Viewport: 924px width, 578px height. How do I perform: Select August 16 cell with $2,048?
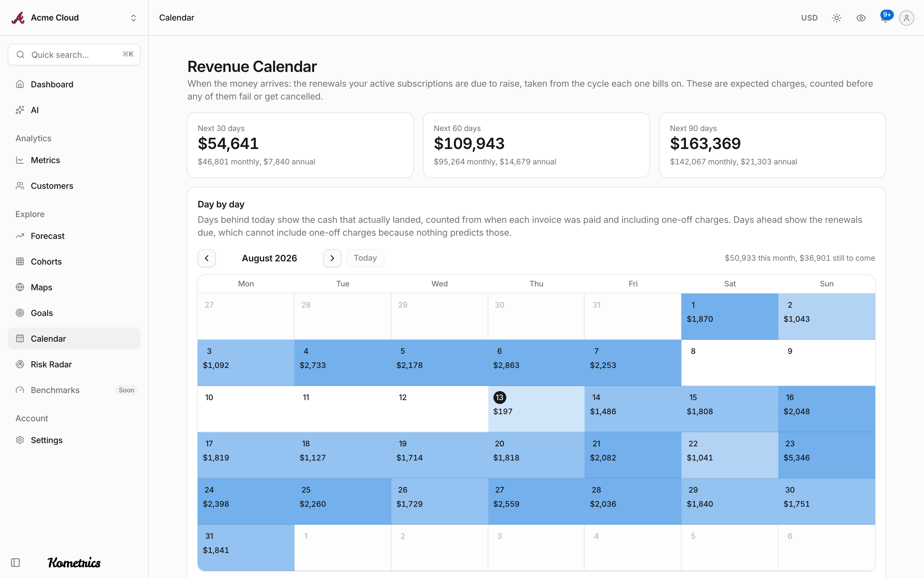(x=827, y=409)
